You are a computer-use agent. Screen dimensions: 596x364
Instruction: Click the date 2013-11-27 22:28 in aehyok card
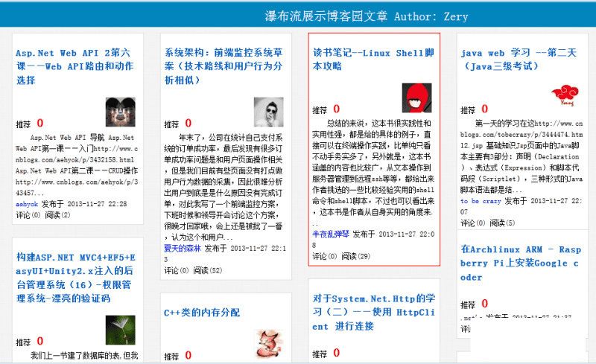(x=98, y=204)
